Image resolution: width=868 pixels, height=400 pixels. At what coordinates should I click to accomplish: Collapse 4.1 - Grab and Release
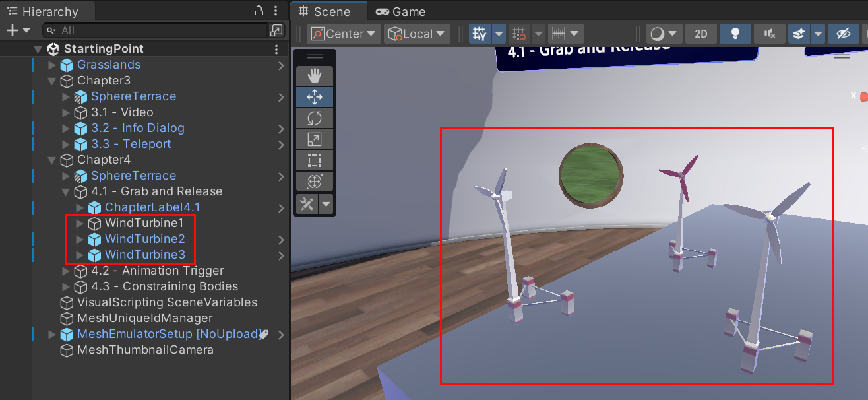tap(66, 191)
